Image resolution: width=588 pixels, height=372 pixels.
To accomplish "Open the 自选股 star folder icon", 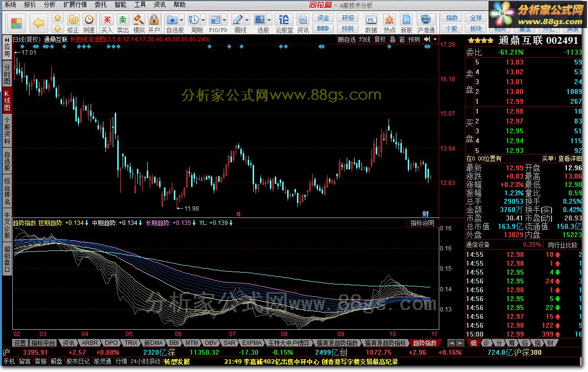I will click(x=172, y=20).
